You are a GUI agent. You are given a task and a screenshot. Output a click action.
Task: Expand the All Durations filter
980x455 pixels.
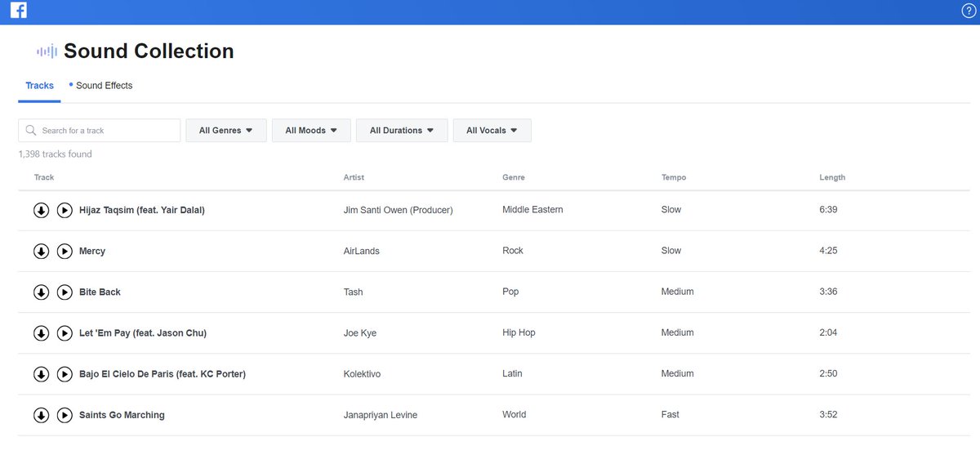(x=402, y=131)
